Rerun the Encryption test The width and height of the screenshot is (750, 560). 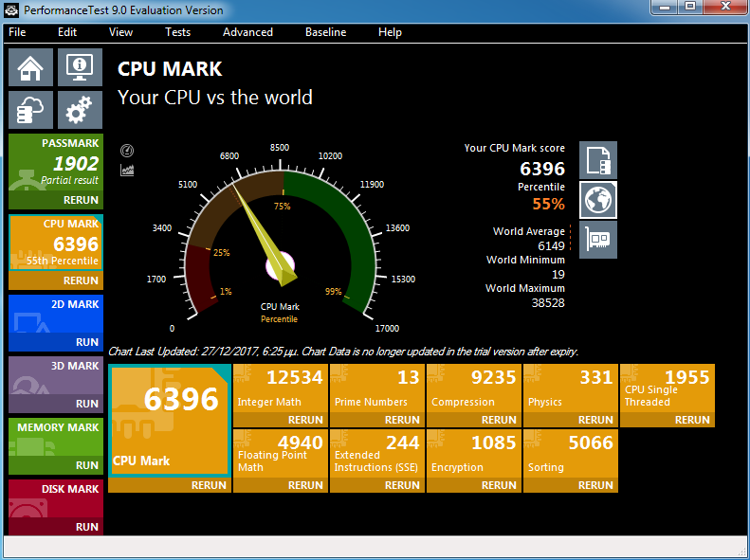474,485
